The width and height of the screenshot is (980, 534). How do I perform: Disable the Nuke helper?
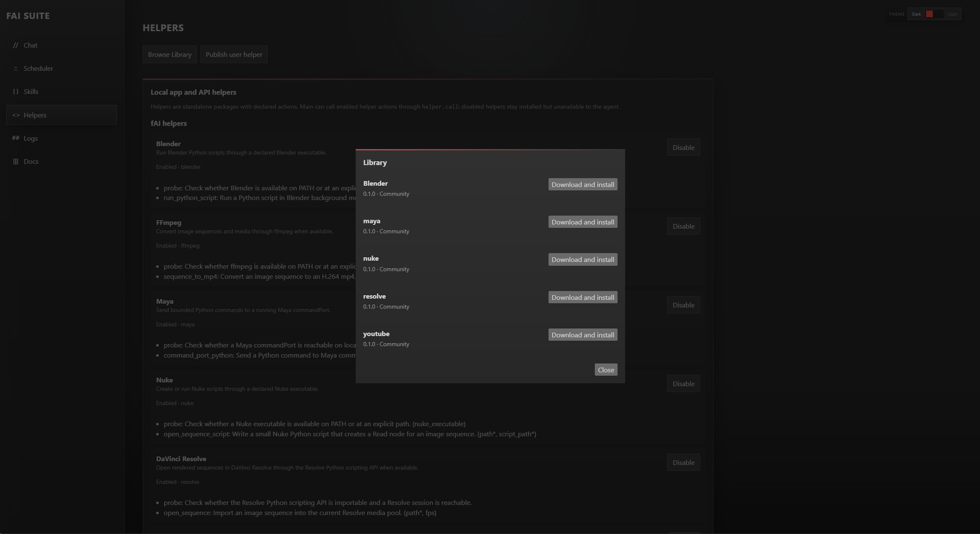click(683, 384)
